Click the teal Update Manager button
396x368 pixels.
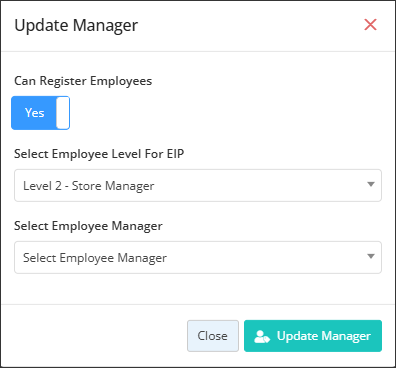(x=313, y=336)
